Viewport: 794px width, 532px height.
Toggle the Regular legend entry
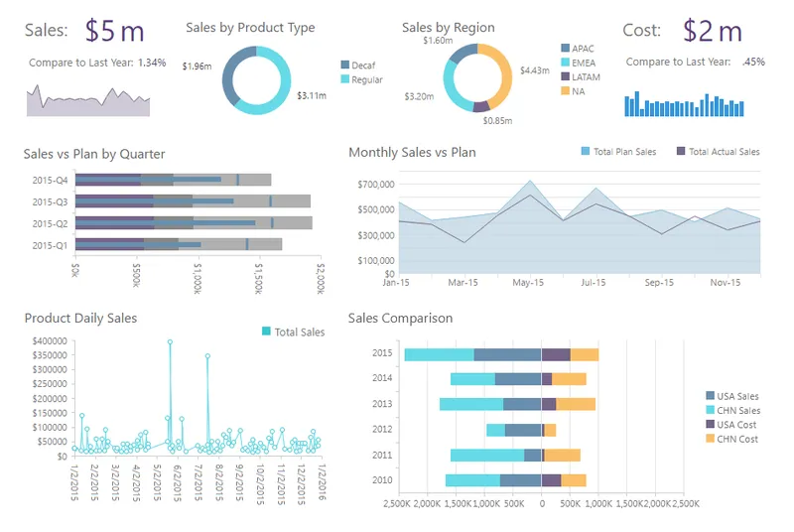[361, 79]
